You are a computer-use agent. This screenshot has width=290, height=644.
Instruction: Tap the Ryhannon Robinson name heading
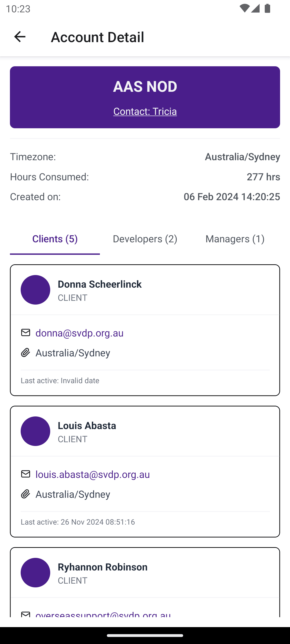click(x=103, y=567)
